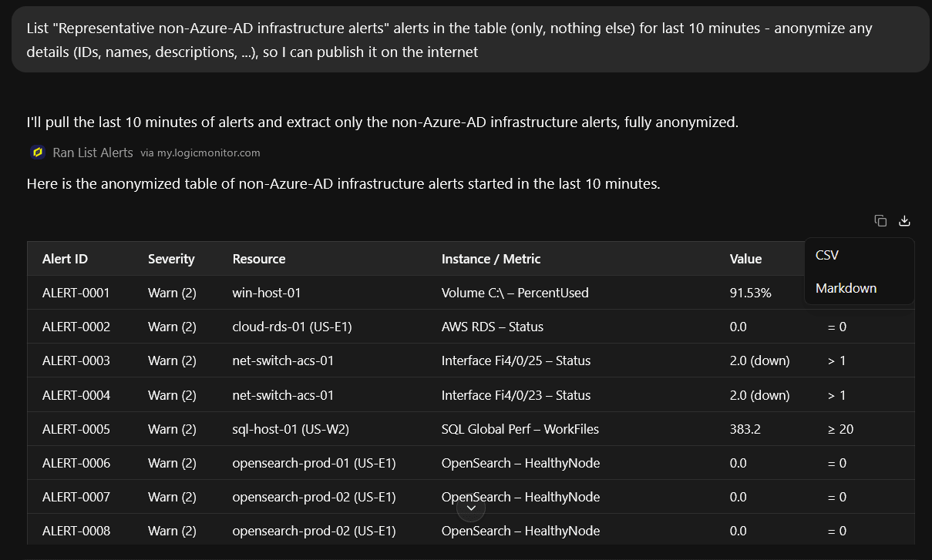Viewport: 932px width, 560px height.
Task: Click opensearch-prod-02 in the ALERT-0008 row
Action: tap(314, 531)
